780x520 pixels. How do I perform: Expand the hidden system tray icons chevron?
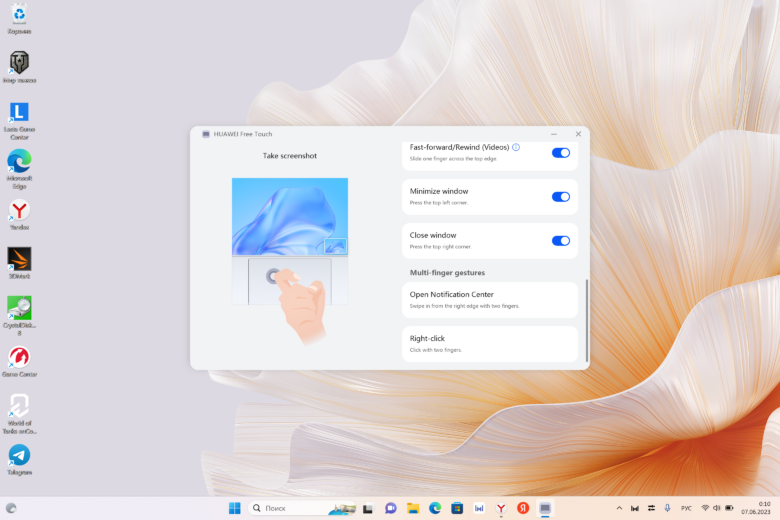(x=619, y=508)
